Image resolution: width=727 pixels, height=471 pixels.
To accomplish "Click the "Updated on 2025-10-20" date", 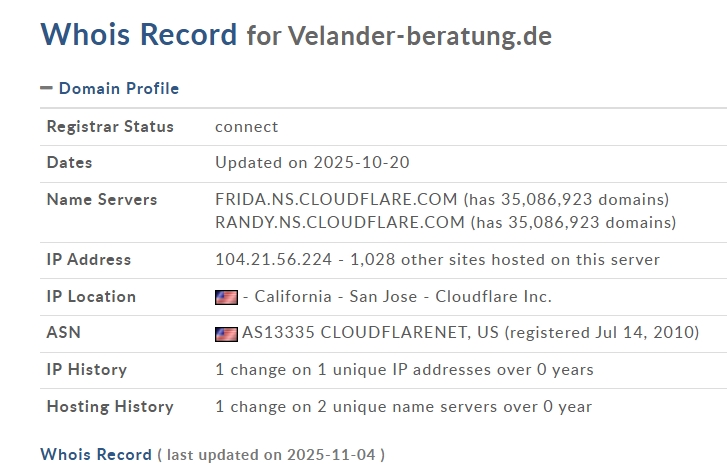I will click(312, 163).
